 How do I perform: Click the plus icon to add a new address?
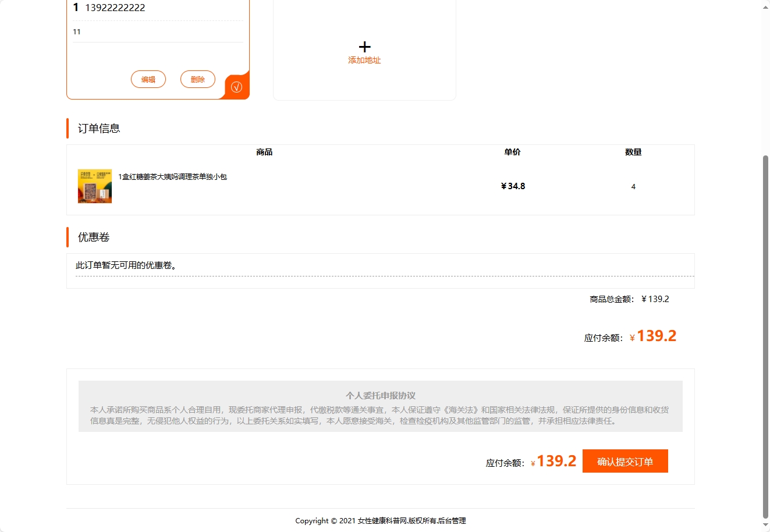coord(364,47)
